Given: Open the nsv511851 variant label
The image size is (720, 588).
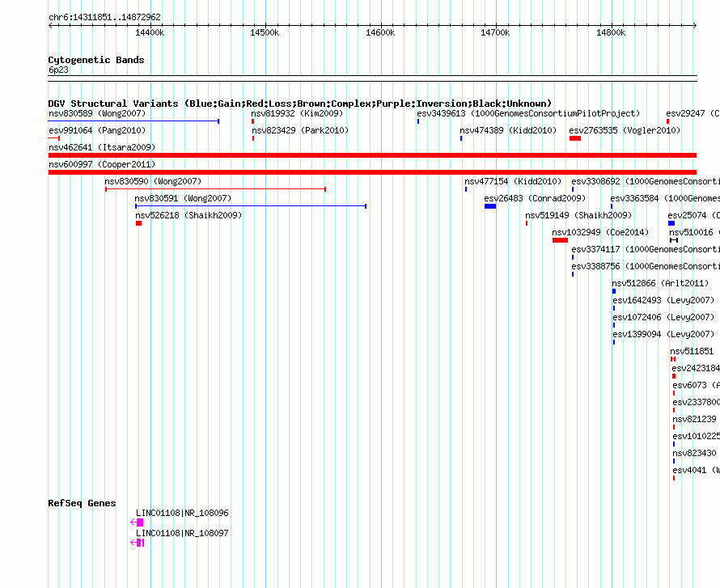Looking at the screenshot, I should pyautogui.click(x=692, y=351).
